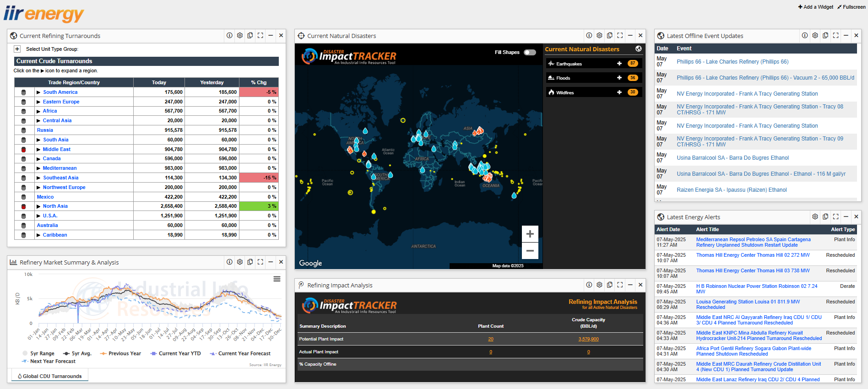Open settings gear of Refinery Market Summary widget
This screenshot has height=389, width=868.
(x=240, y=262)
